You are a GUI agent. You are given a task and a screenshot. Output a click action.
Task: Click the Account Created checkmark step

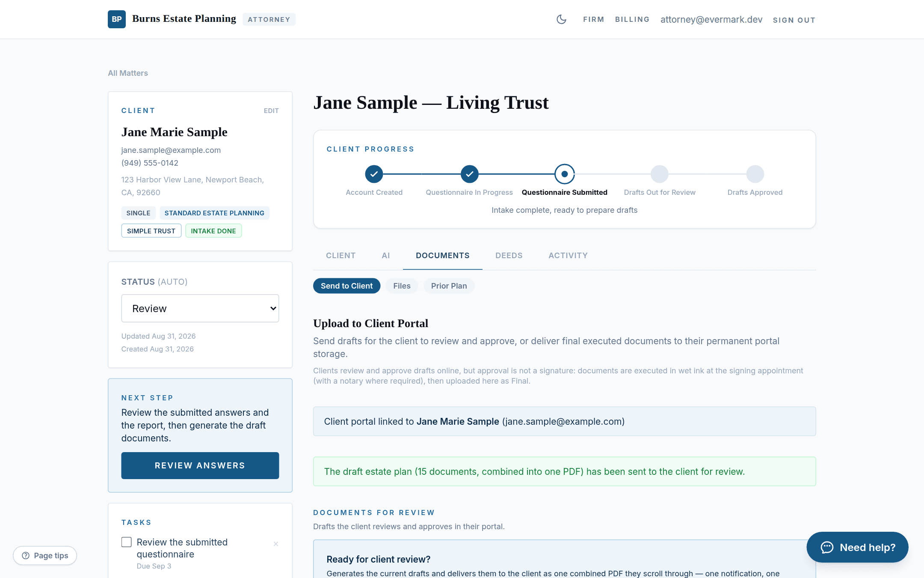374,174
